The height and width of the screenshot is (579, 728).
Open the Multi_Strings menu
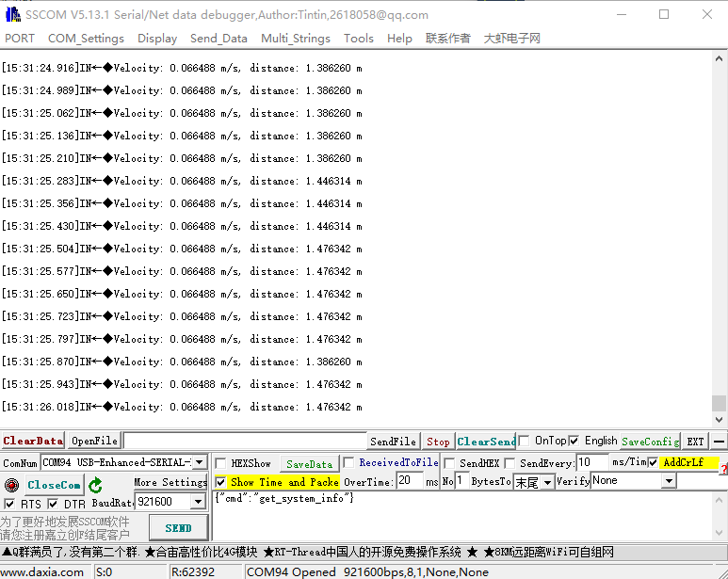295,39
